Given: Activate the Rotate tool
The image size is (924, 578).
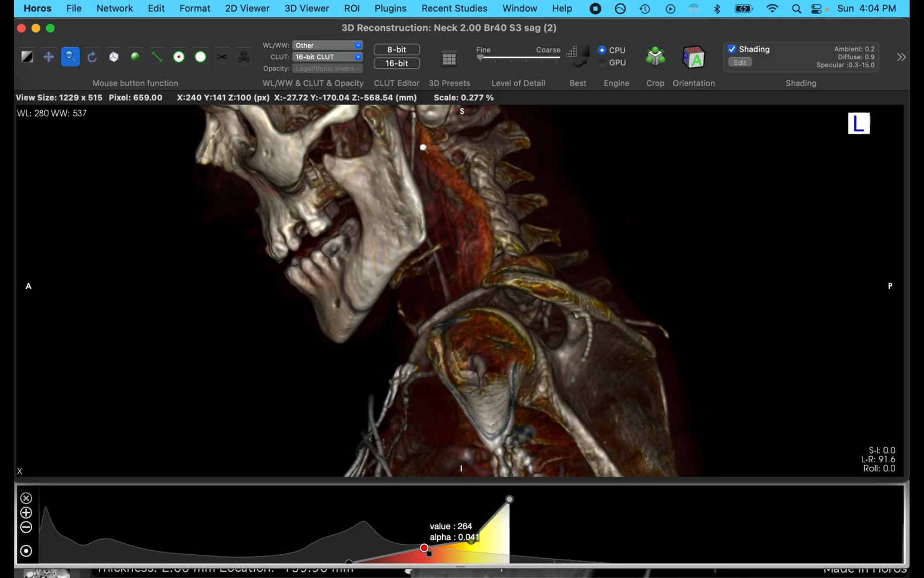Looking at the screenshot, I should coord(92,57).
